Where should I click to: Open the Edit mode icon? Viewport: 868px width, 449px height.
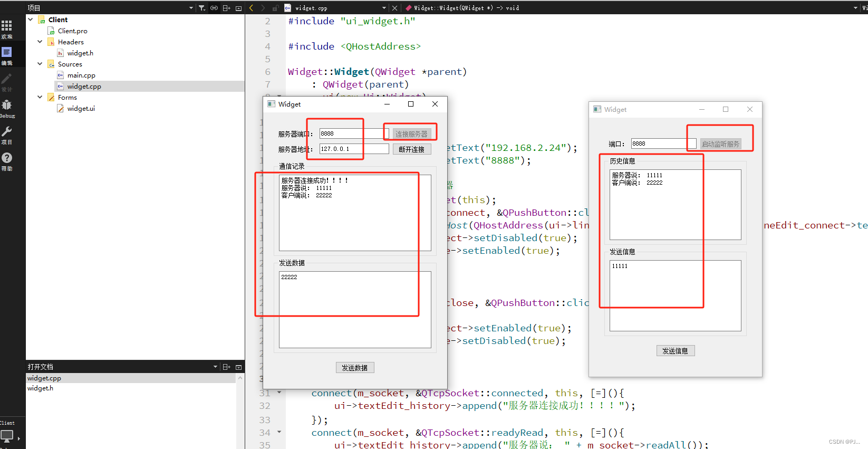click(x=7, y=55)
